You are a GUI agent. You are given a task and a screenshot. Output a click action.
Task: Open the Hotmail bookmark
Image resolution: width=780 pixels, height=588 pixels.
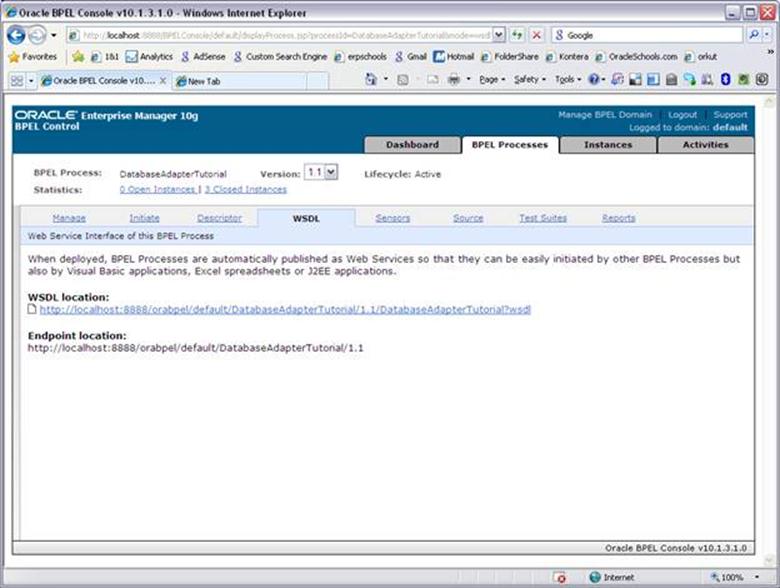point(454,57)
